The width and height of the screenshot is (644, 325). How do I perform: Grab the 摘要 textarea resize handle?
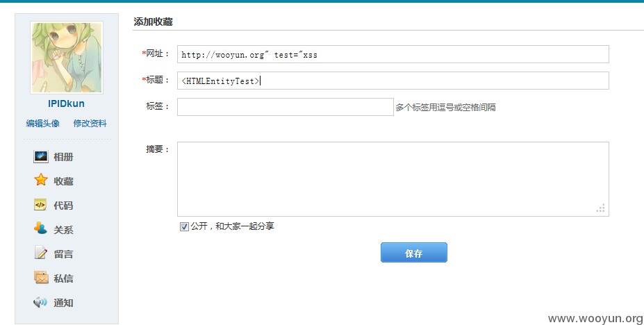tap(601, 208)
